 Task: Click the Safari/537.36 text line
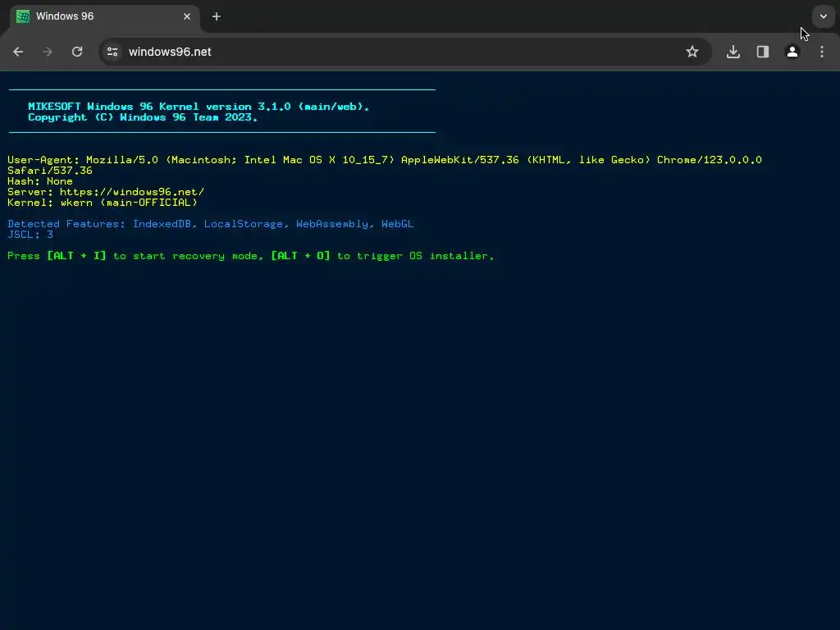tap(50, 171)
